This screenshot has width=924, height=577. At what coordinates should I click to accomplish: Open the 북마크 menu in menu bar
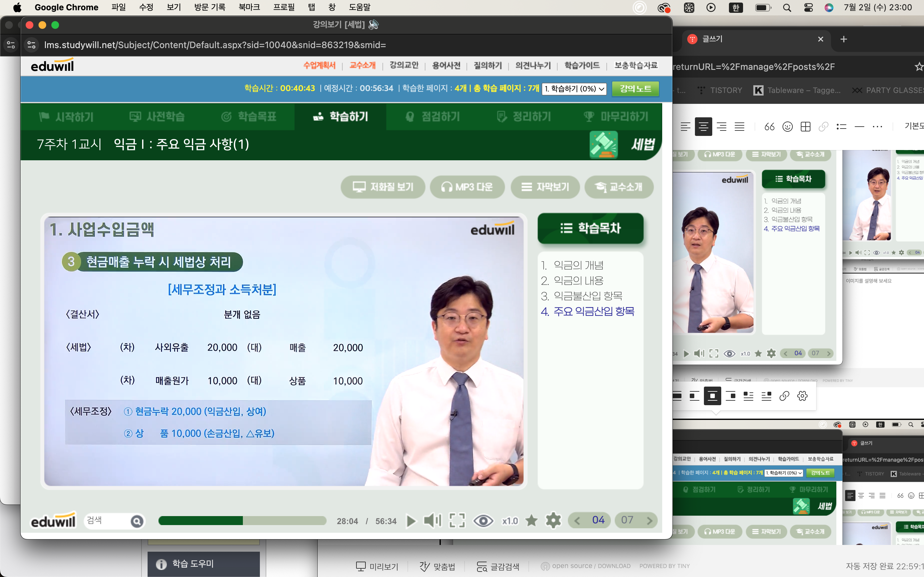click(249, 7)
